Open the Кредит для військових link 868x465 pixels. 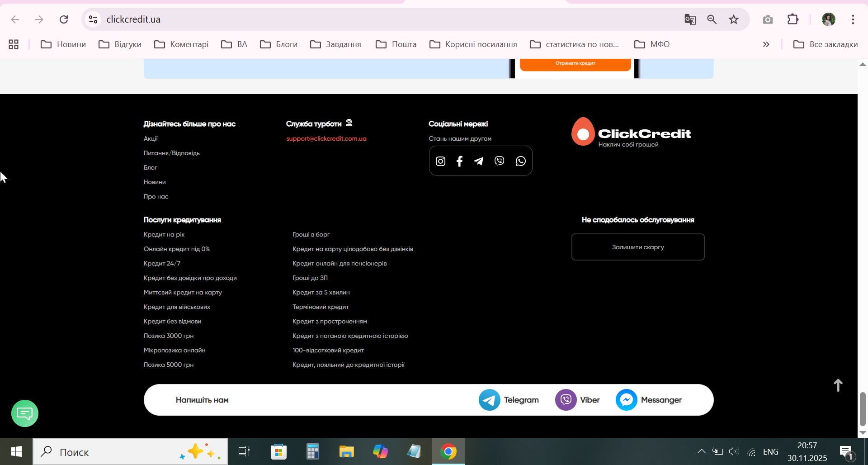(x=177, y=307)
